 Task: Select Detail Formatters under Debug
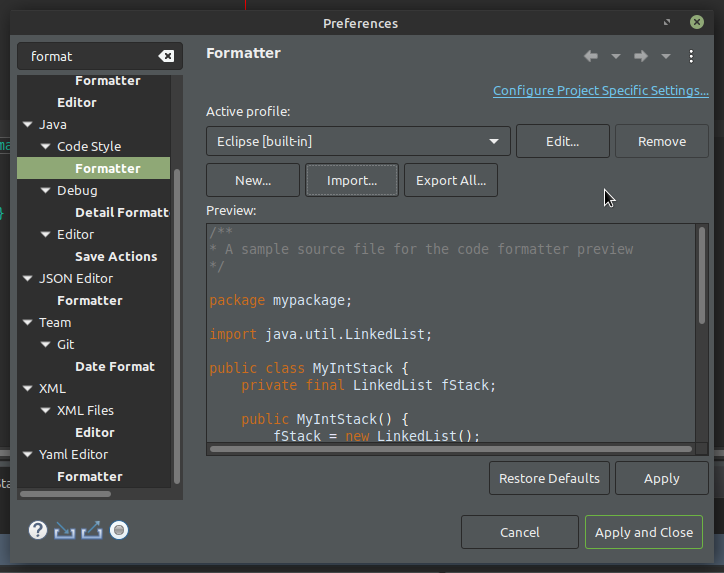click(x=122, y=212)
